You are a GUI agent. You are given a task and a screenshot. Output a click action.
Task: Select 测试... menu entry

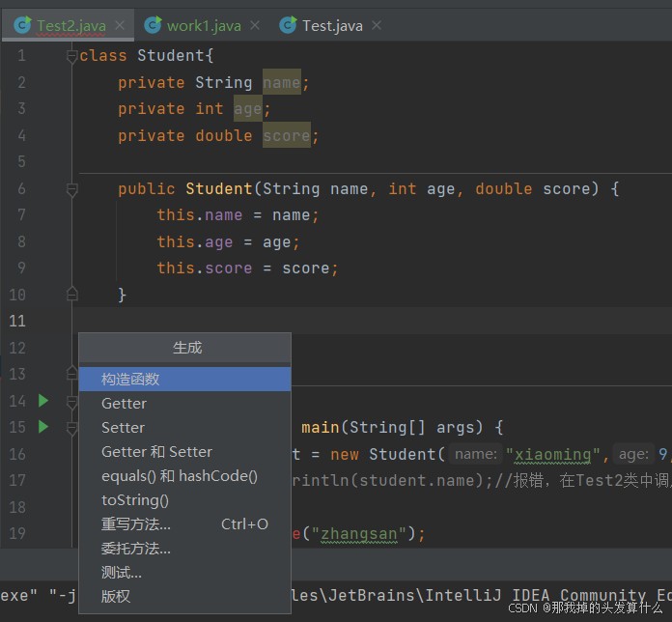pyautogui.click(x=184, y=573)
